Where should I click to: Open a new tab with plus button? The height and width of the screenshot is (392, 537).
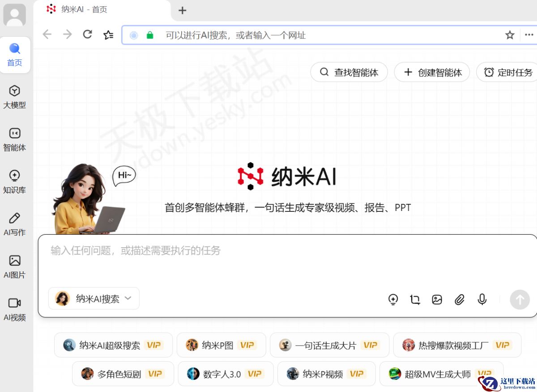point(182,10)
